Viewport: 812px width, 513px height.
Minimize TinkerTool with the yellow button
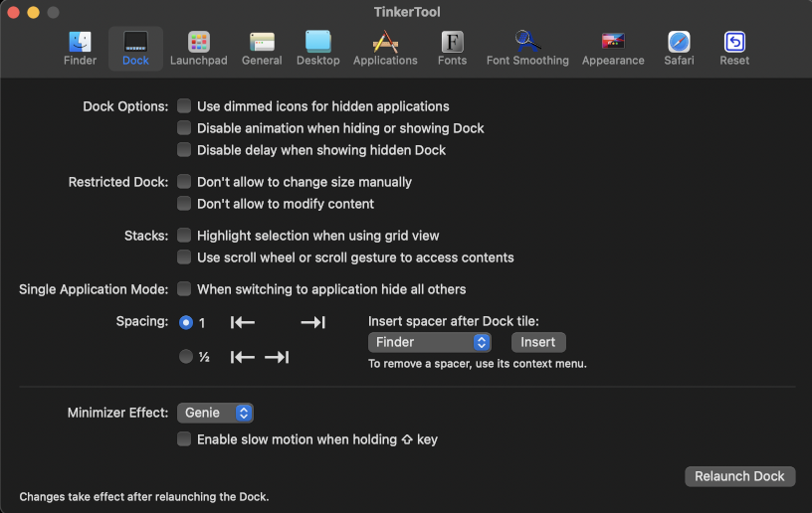tap(34, 12)
